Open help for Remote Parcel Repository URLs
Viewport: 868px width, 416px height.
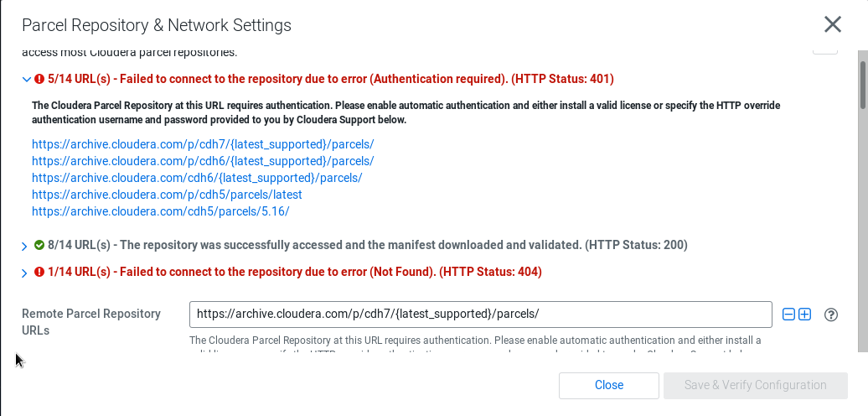[831, 315]
